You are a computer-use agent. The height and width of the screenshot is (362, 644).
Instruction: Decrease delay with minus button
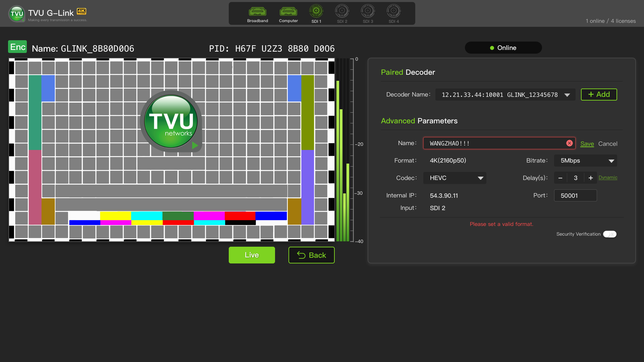(560, 178)
